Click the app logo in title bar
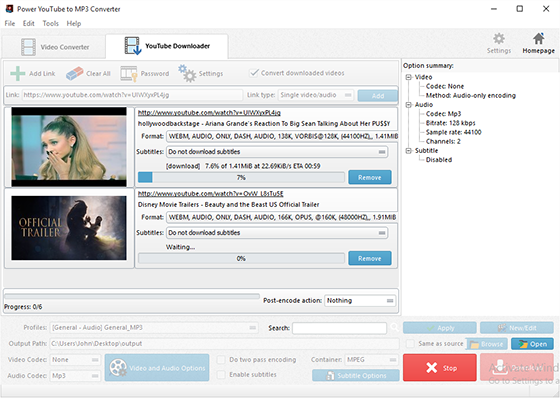 pos(9,9)
